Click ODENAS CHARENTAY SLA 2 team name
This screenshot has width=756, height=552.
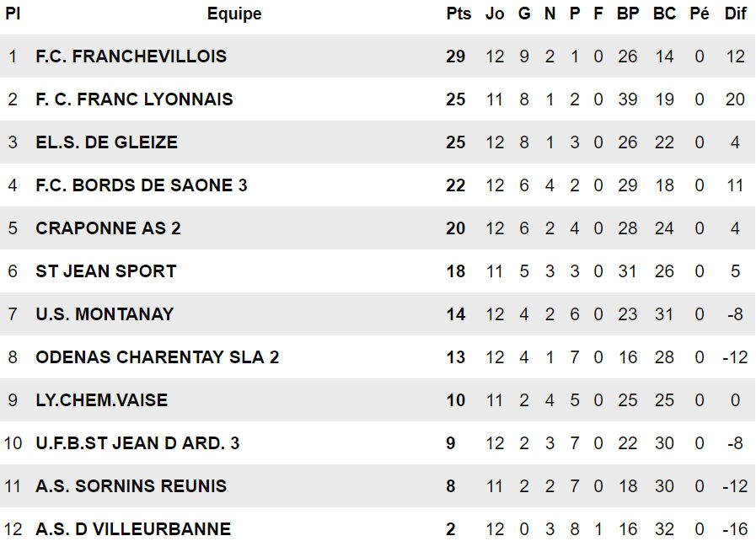(x=157, y=357)
